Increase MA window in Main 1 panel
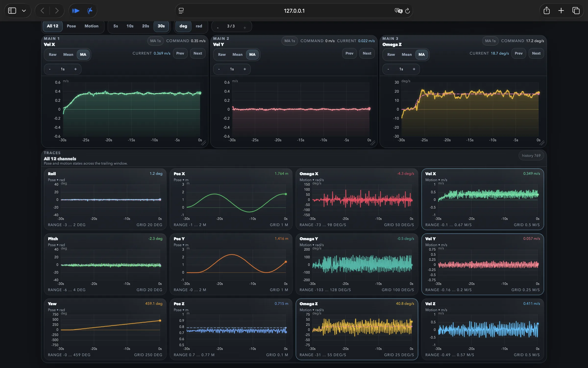The height and width of the screenshot is (368, 588). coord(75,69)
